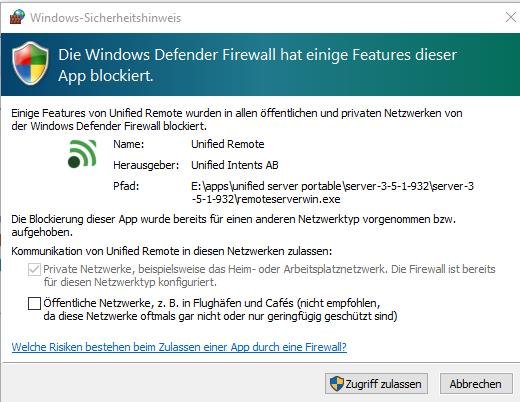
Task: Open the firewall risks help link
Action: tap(179, 347)
